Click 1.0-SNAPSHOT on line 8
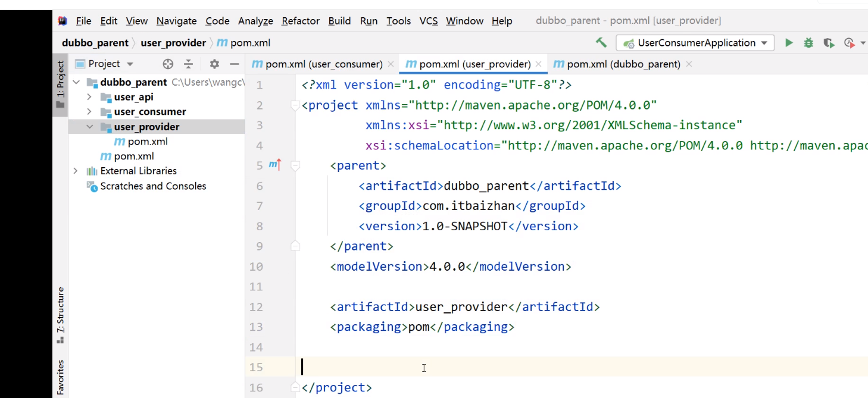This screenshot has height=398, width=868. point(465,226)
